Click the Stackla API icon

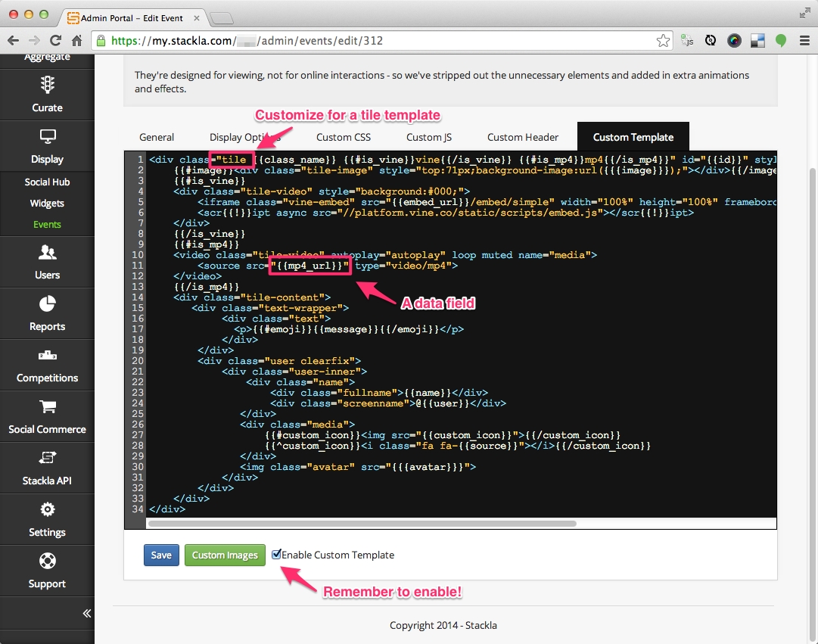47,458
